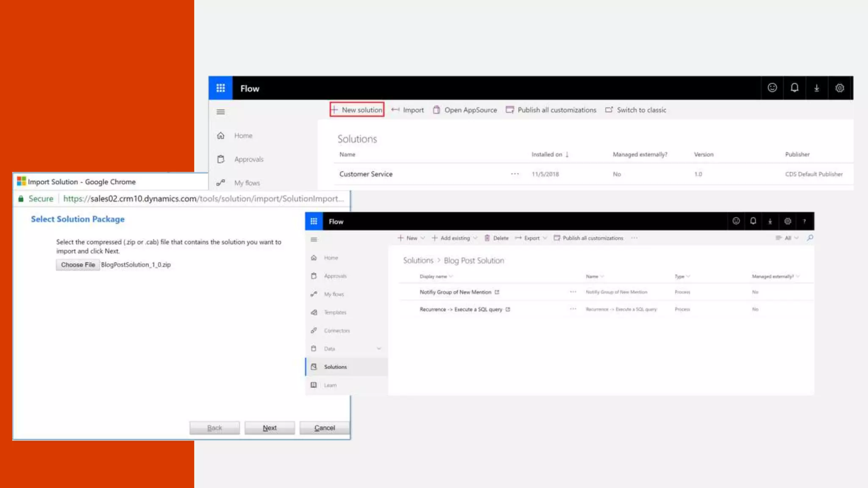Click Choose File button
The image size is (868, 488).
(78, 265)
